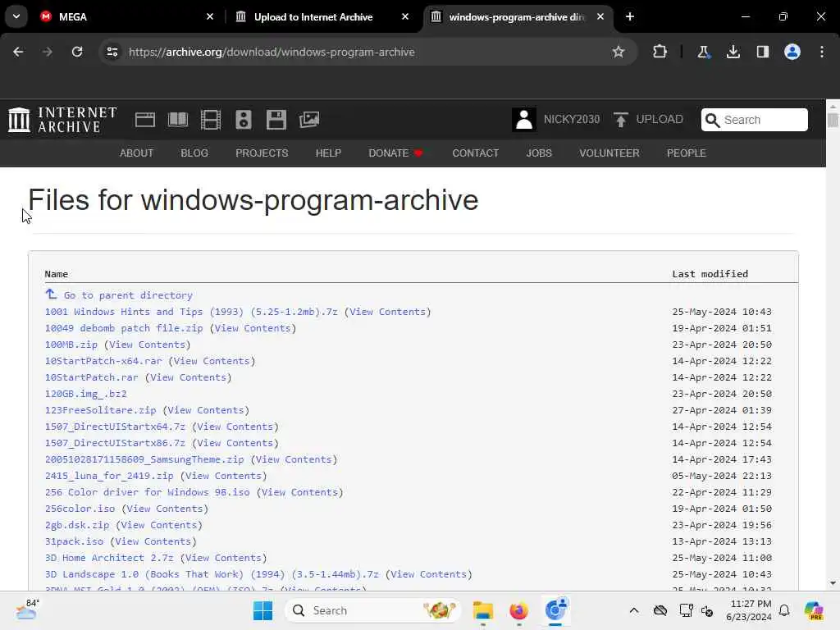
Task: Click the magnifier icon in Archive search
Action: click(713, 120)
